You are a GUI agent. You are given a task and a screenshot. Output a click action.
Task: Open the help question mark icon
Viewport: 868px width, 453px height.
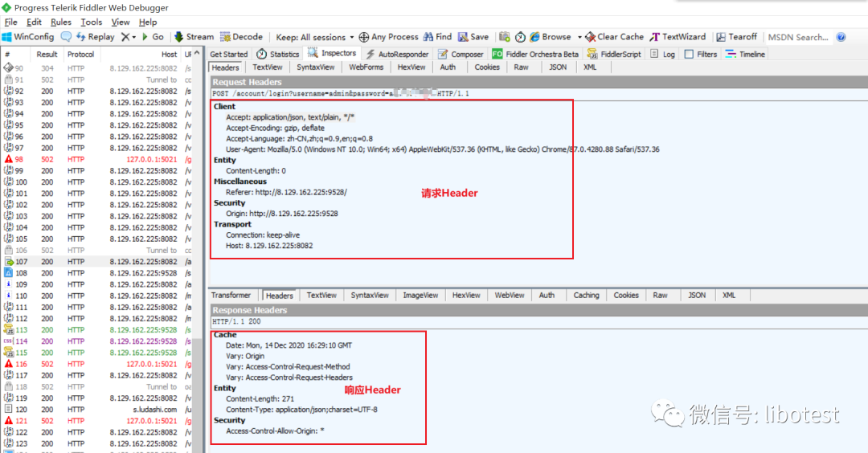click(x=841, y=37)
